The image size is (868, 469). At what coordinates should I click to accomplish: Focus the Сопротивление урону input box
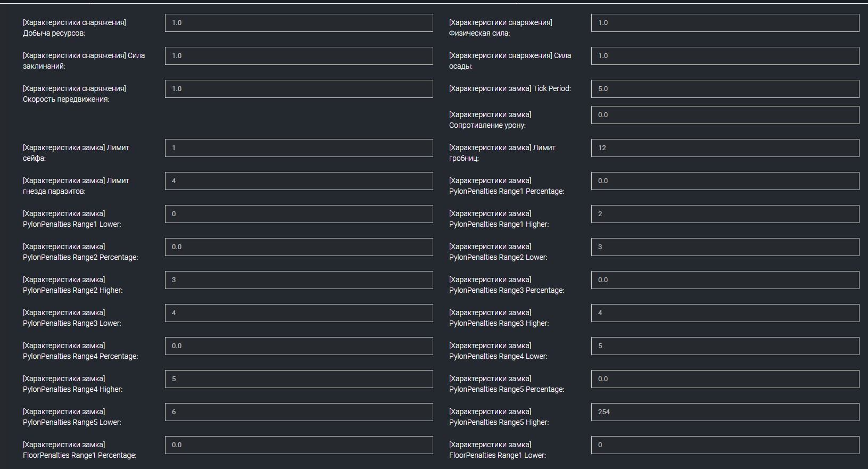point(725,115)
